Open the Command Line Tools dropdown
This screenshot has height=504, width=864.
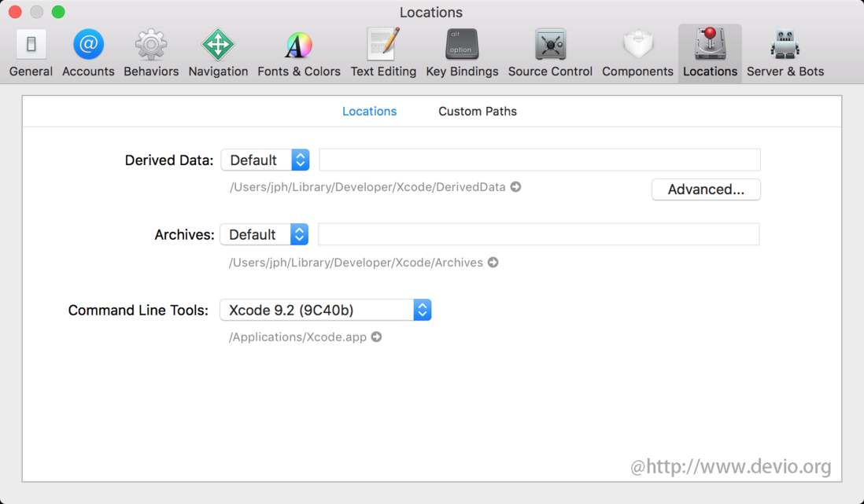[x=326, y=310]
